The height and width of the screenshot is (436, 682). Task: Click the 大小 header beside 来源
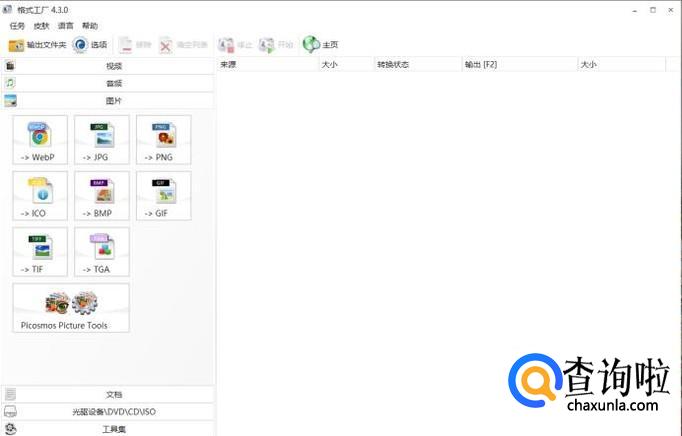pos(347,64)
